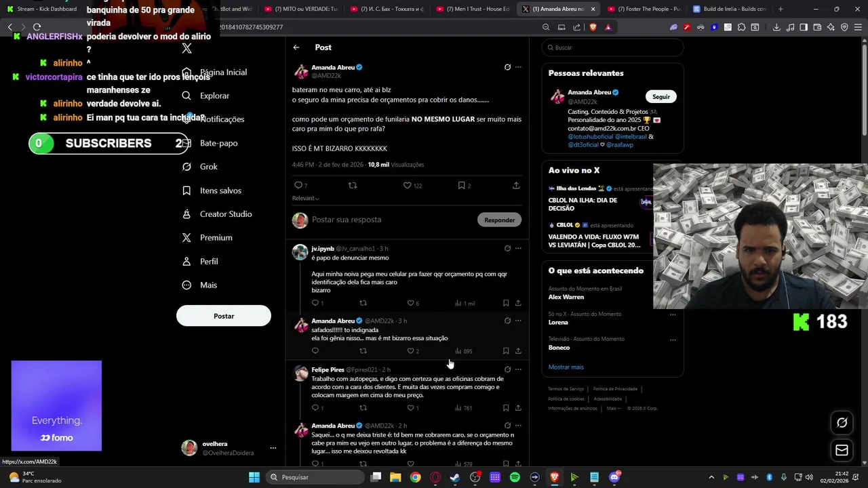Switch to Build de Irelia tab
Screen dimensions: 868x488
730,9
